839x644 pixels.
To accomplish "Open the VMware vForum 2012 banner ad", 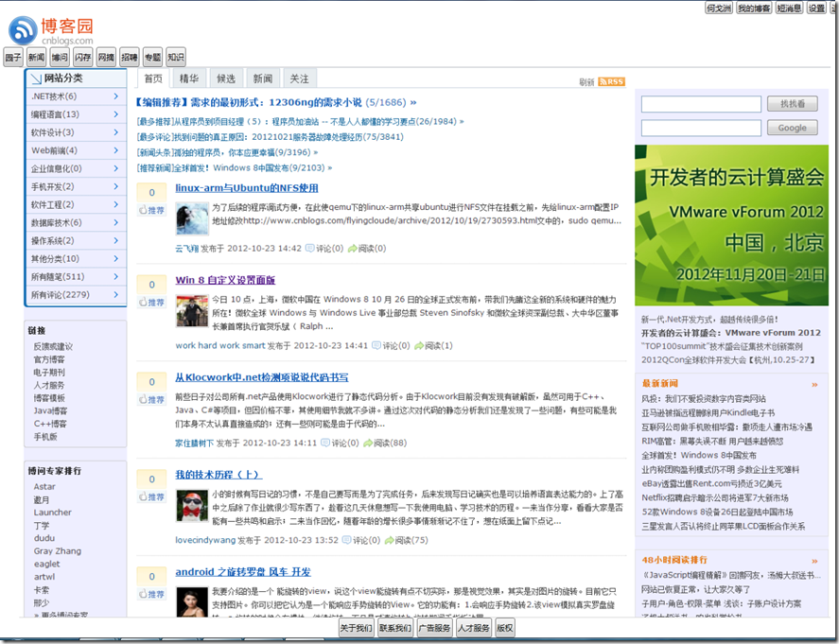I will (x=731, y=225).
